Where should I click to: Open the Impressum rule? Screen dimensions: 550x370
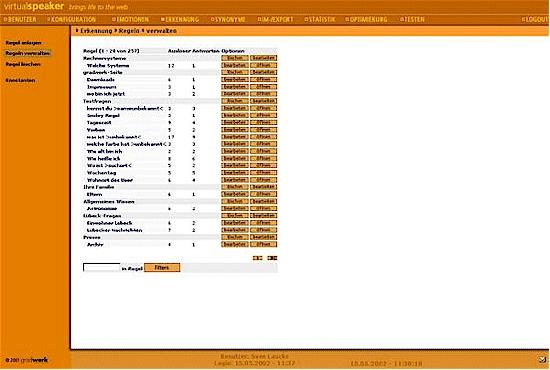(263, 87)
